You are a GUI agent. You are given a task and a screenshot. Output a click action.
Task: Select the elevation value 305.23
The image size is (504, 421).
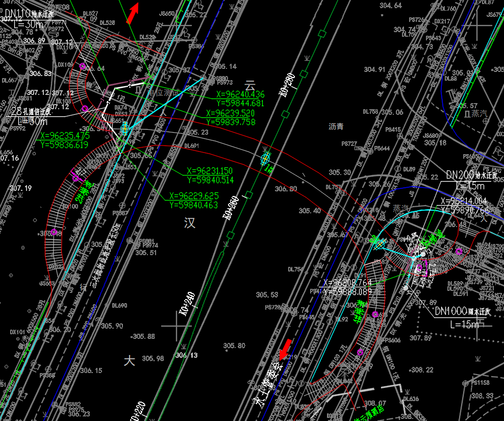click(197, 132)
